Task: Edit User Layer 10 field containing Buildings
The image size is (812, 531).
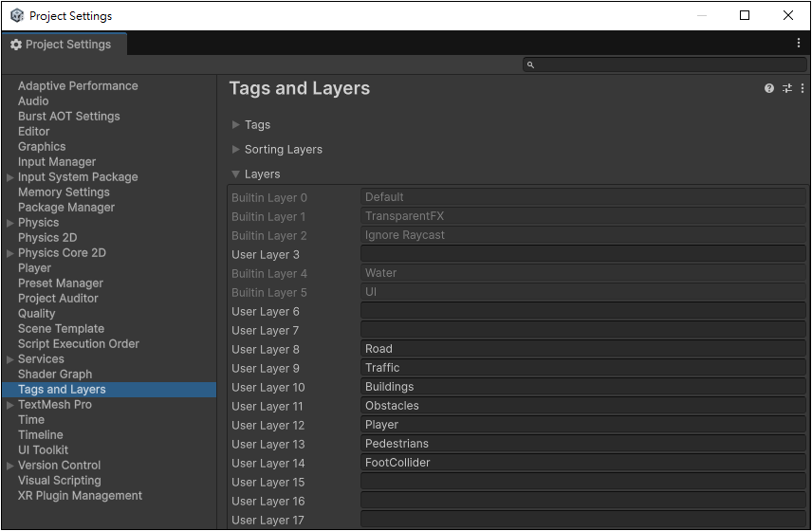Action: 583,387
